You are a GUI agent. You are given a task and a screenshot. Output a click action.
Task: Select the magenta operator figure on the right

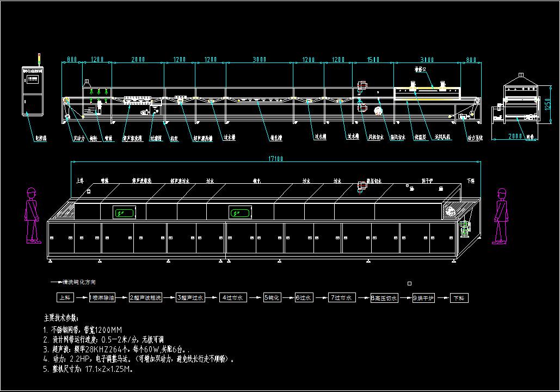[x=500, y=216]
